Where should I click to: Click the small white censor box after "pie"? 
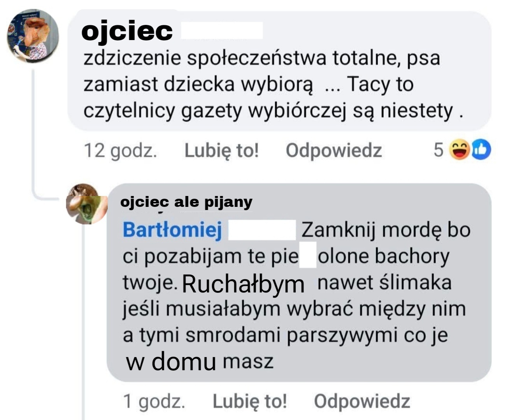tap(308, 255)
